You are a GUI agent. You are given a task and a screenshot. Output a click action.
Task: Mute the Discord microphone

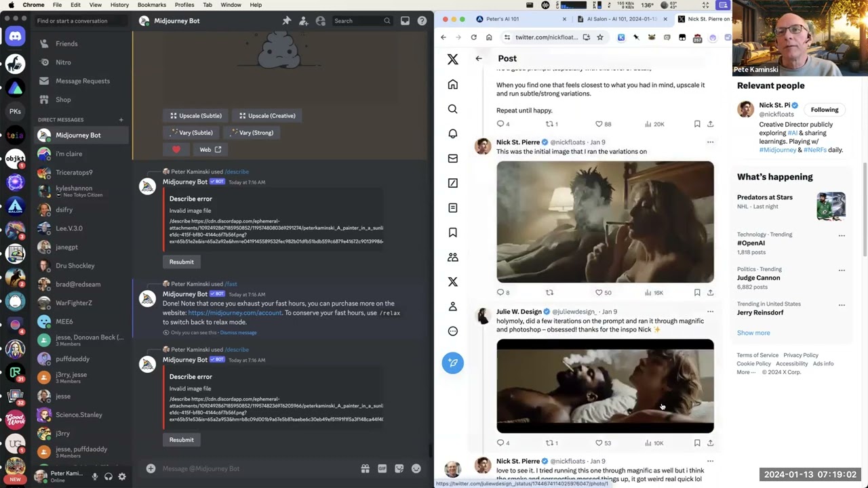[x=95, y=476]
